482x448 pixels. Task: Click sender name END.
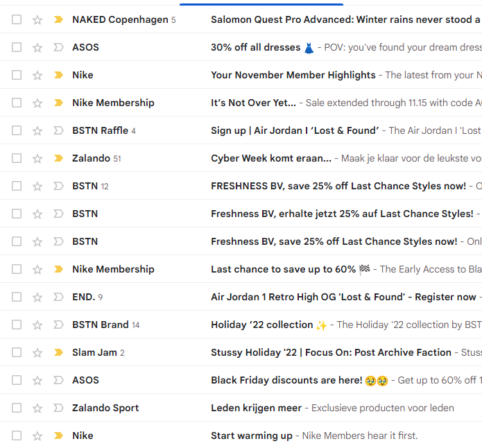[x=84, y=297]
